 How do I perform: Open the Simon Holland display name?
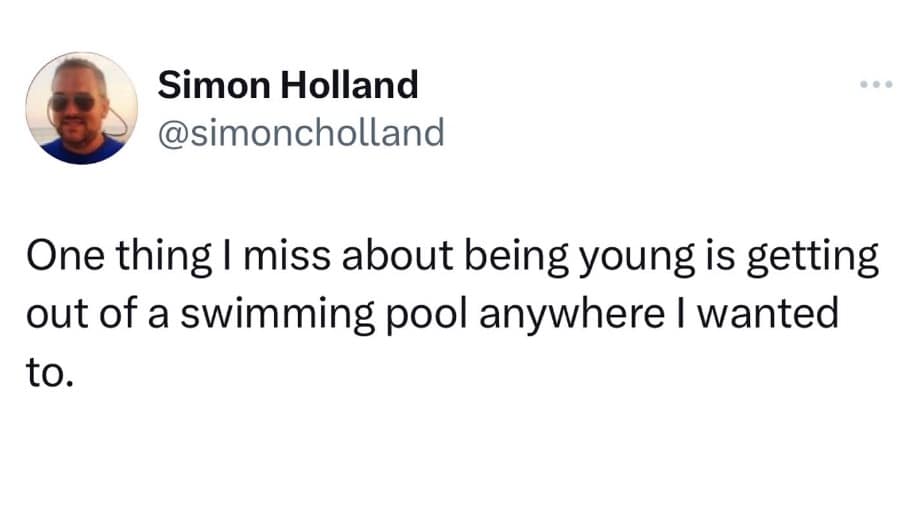point(288,86)
